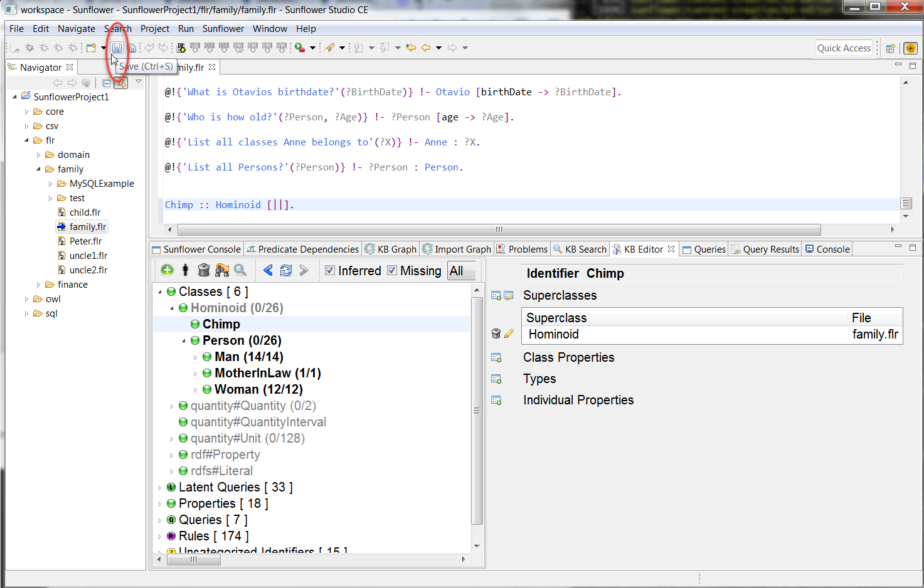Click the blue Back arrow in KB Editor

(268, 270)
